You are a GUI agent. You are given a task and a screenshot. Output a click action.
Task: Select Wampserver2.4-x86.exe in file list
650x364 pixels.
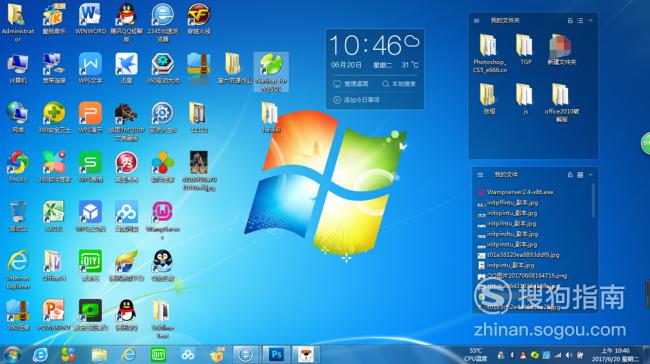coord(516,192)
